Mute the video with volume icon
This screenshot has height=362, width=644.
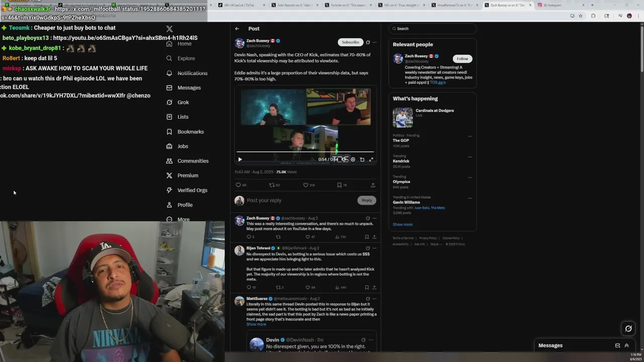[x=345, y=159]
